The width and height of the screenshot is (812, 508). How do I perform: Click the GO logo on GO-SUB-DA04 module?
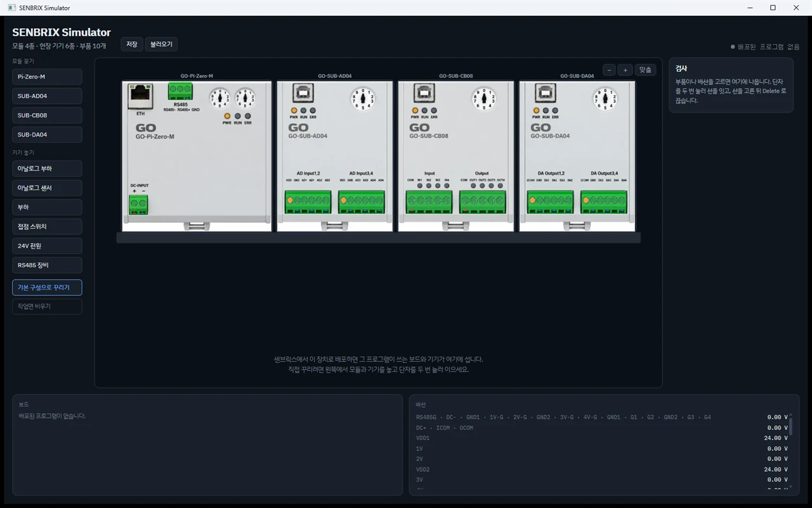click(541, 128)
